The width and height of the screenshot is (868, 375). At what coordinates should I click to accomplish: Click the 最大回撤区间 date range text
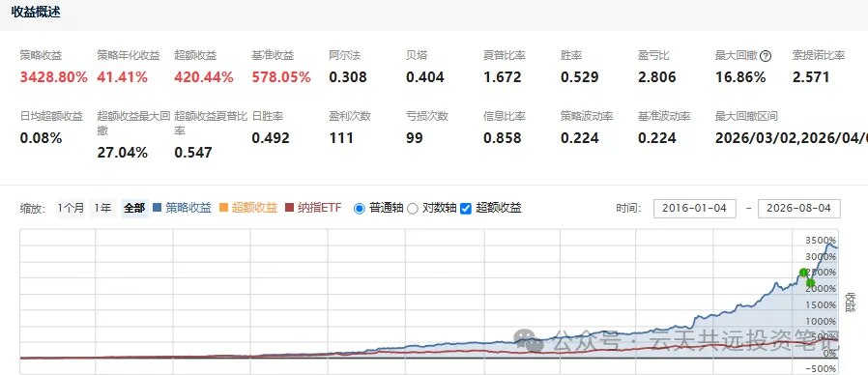[792, 138]
